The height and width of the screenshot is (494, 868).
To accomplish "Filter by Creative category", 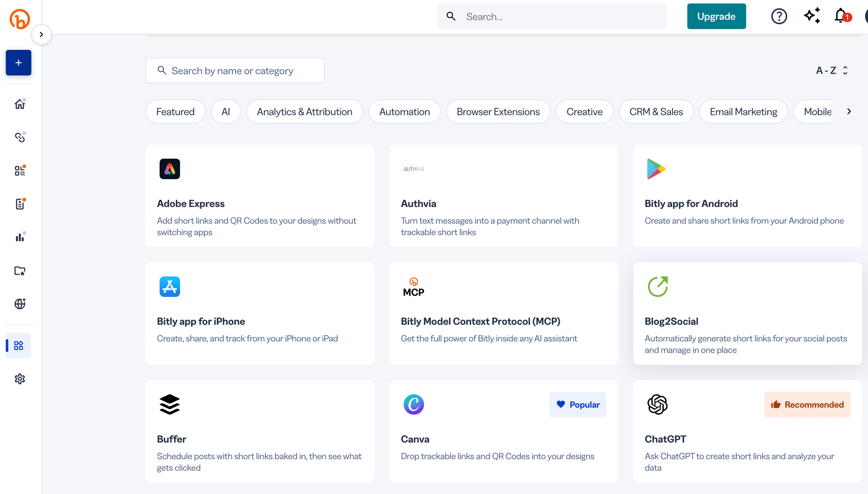I will (585, 111).
